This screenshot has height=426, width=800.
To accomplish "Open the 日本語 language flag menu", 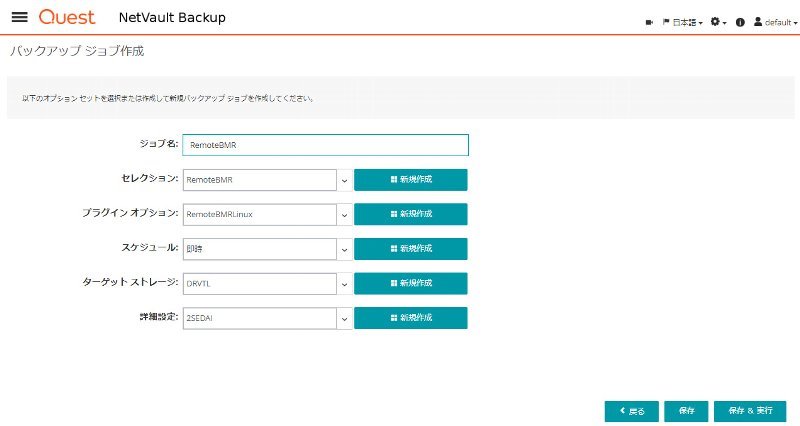I will pos(683,22).
